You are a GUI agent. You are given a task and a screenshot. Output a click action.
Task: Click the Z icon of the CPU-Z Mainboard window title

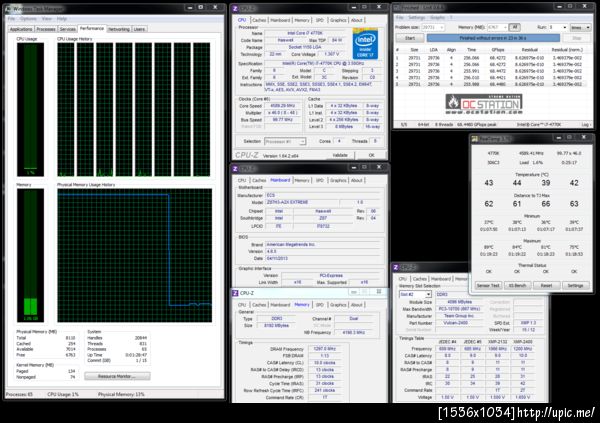[x=235, y=169]
